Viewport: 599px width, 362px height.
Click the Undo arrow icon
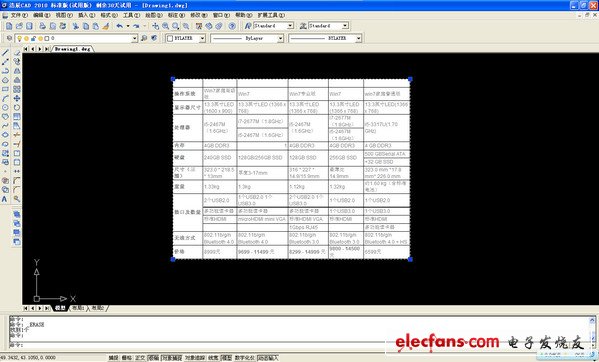click(120, 26)
